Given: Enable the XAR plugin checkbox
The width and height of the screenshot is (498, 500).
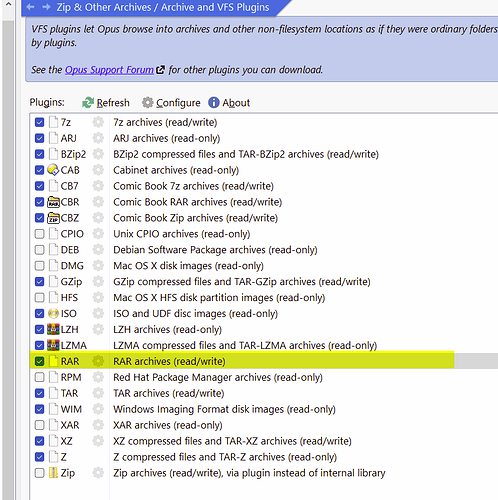Looking at the screenshot, I should point(39,425).
